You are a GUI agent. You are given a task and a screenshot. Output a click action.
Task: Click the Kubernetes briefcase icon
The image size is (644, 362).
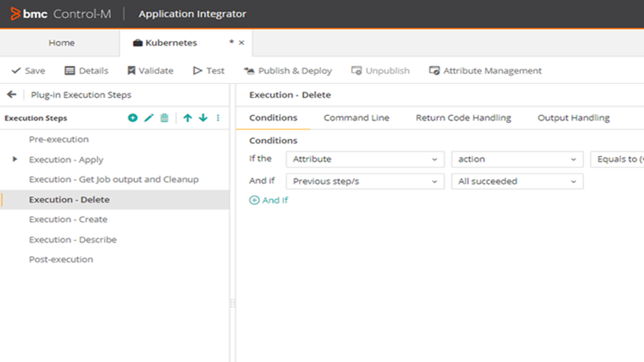137,43
